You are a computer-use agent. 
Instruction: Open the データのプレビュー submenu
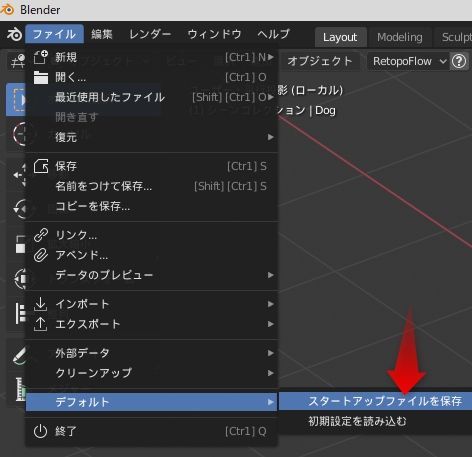coord(151,275)
